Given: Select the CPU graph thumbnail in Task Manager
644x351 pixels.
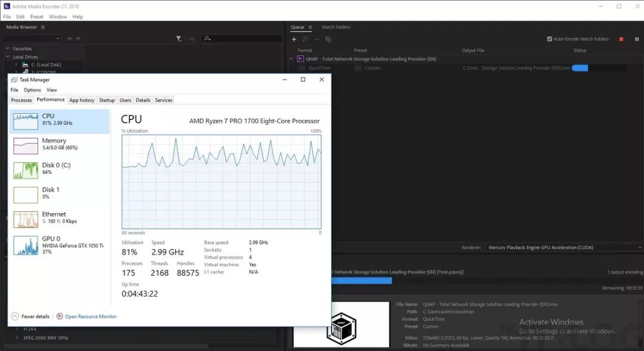Looking at the screenshot, I should click(26, 121).
